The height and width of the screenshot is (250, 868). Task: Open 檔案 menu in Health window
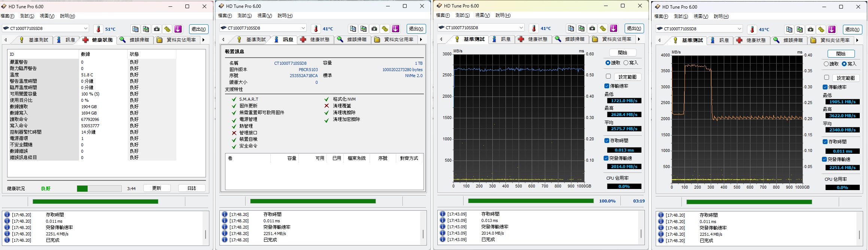point(7,16)
